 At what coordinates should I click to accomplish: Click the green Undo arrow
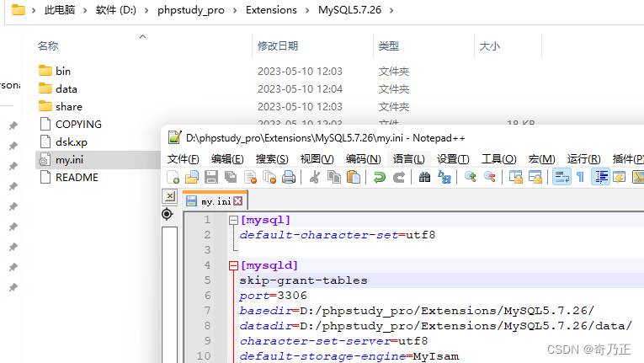[379, 177]
